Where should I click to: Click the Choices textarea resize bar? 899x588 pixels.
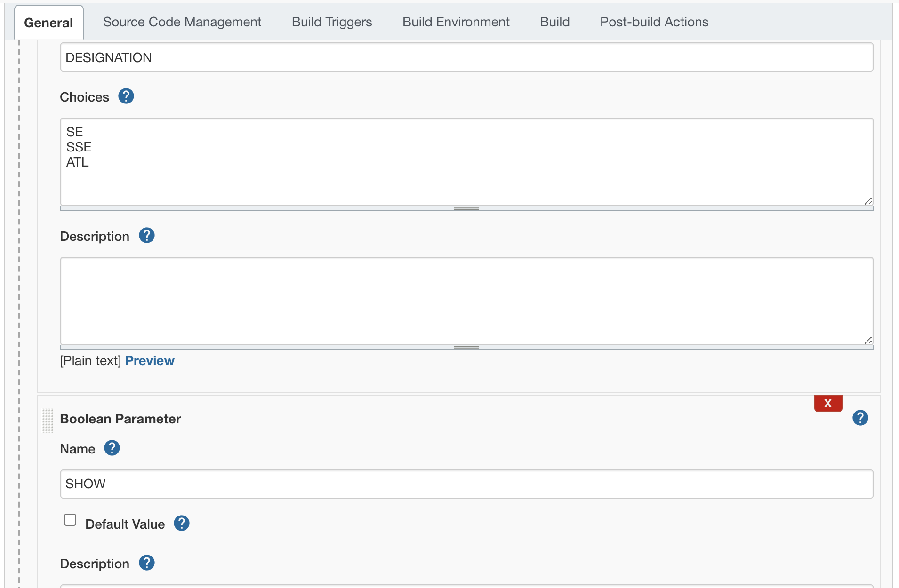pos(466,208)
